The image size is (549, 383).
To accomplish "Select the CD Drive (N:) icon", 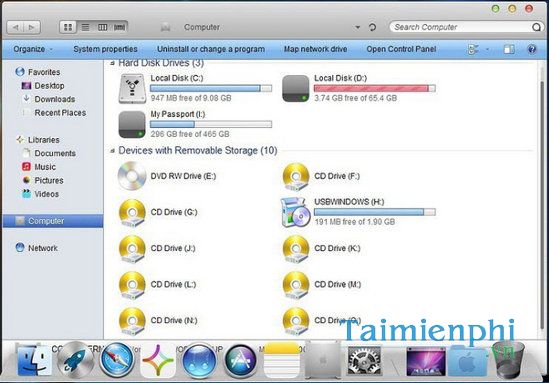I will [x=132, y=321].
